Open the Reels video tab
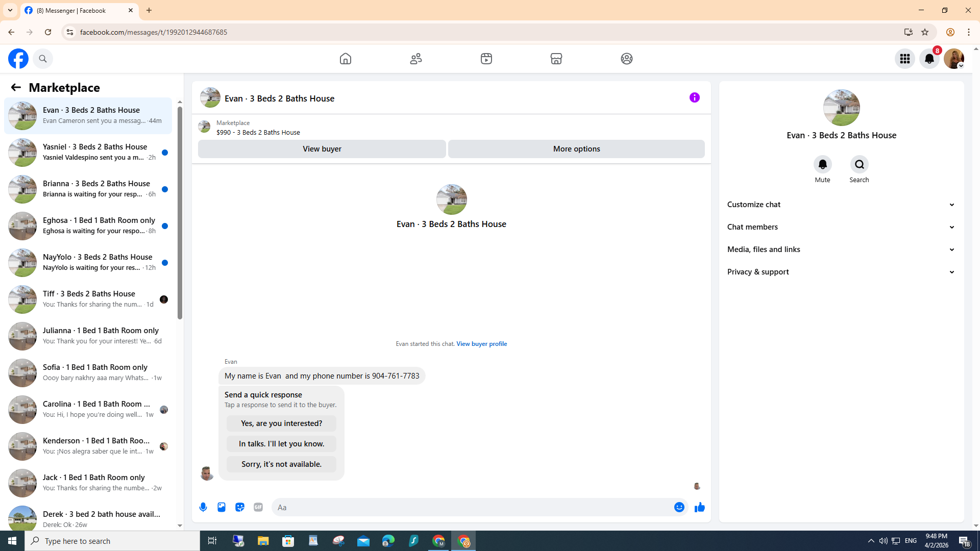The width and height of the screenshot is (980, 551). [x=486, y=59]
